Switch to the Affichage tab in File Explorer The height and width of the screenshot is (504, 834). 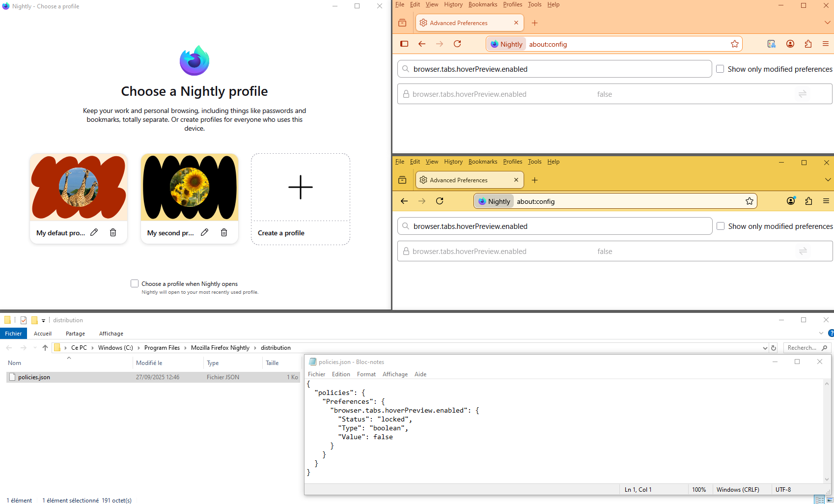click(x=111, y=334)
